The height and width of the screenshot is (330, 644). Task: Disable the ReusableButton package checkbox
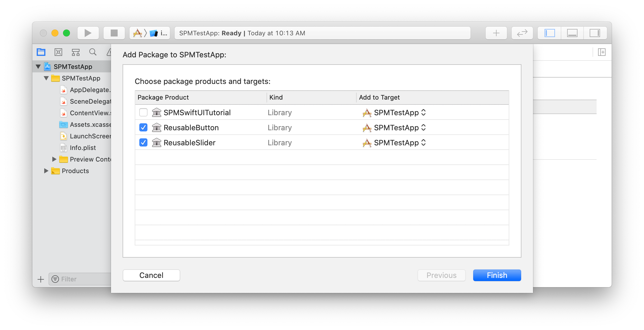pyautogui.click(x=143, y=128)
